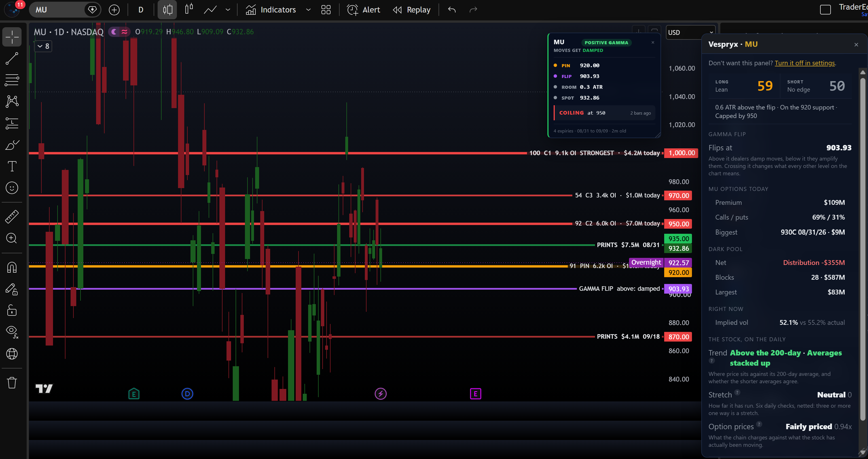Select the trend line drawing tool

tap(12, 59)
